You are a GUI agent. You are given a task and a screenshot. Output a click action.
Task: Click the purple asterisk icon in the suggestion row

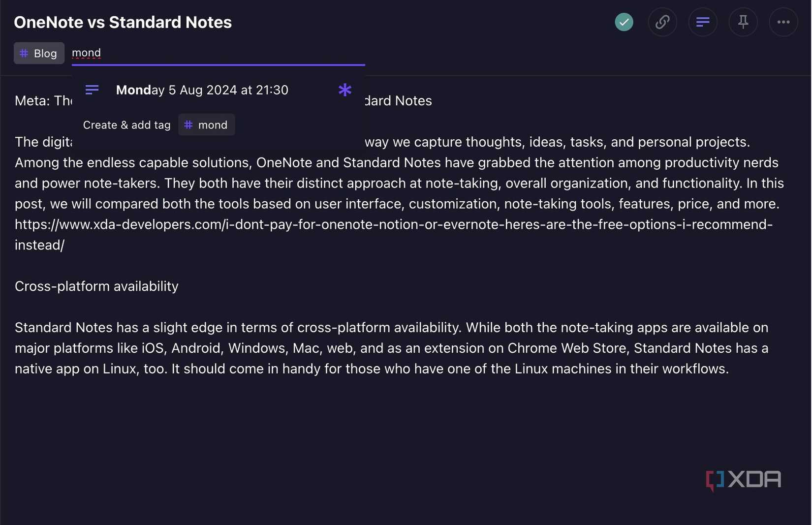pos(344,90)
